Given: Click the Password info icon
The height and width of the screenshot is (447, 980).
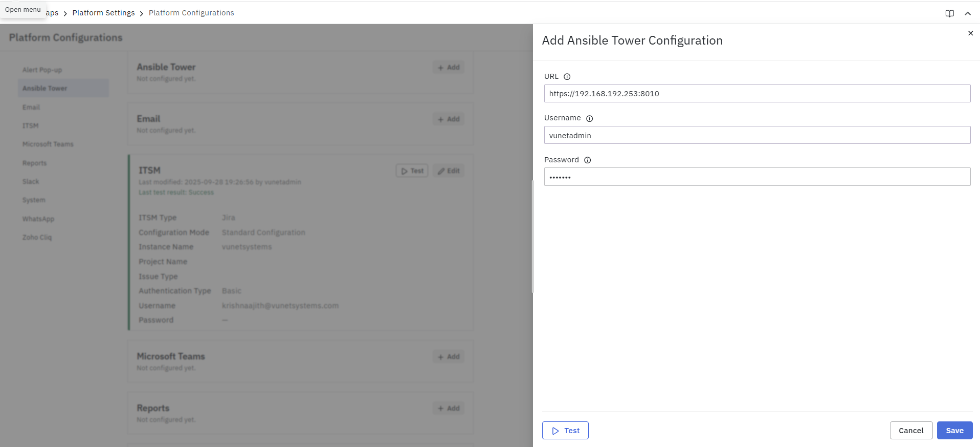Looking at the screenshot, I should pos(587,160).
